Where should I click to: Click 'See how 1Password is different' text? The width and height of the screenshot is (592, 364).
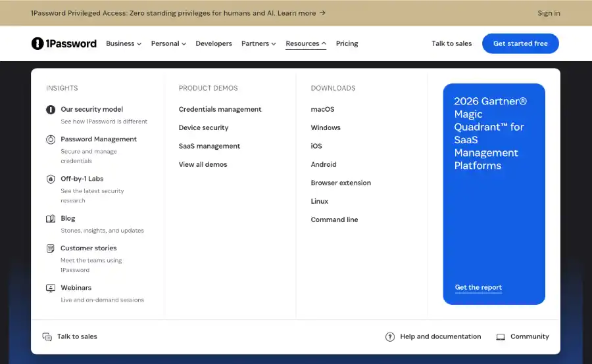[x=104, y=122]
